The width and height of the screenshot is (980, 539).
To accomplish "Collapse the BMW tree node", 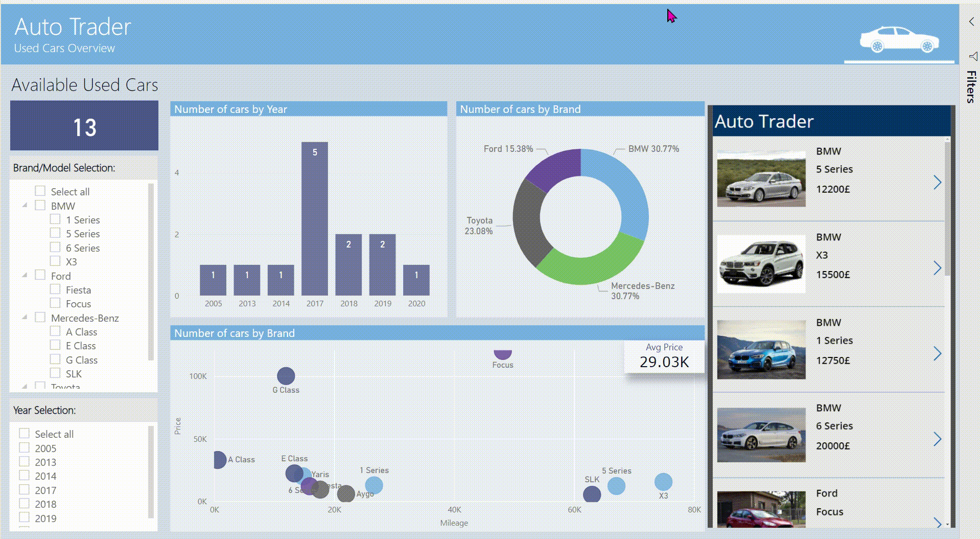I will point(25,205).
